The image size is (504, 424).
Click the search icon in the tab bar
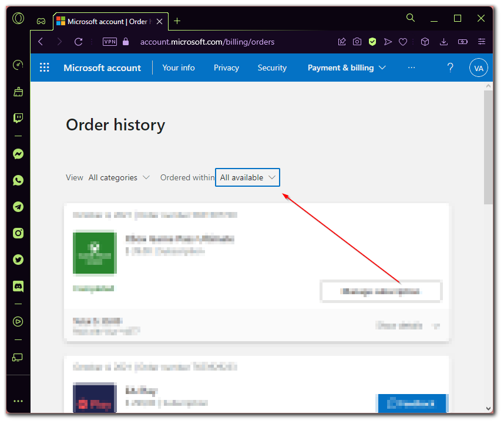411,18
